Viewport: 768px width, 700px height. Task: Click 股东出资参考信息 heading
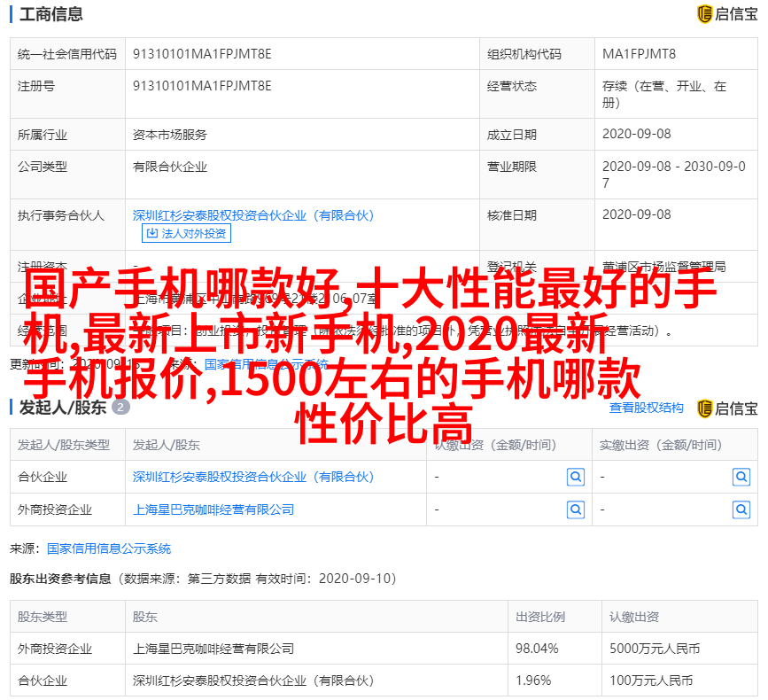pyautogui.click(x=60, y=579)
